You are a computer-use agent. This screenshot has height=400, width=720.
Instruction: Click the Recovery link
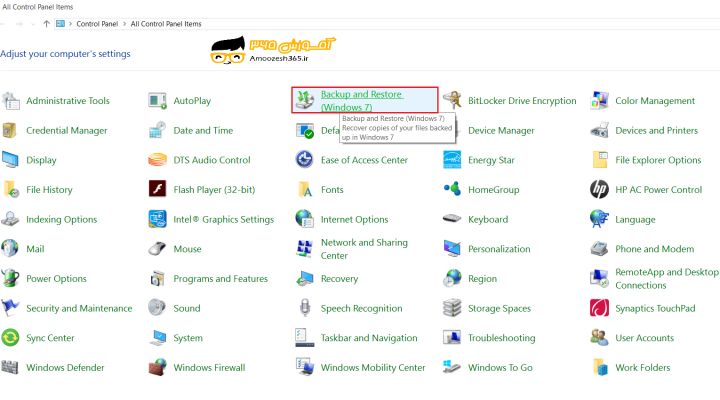tap(339, 279)
